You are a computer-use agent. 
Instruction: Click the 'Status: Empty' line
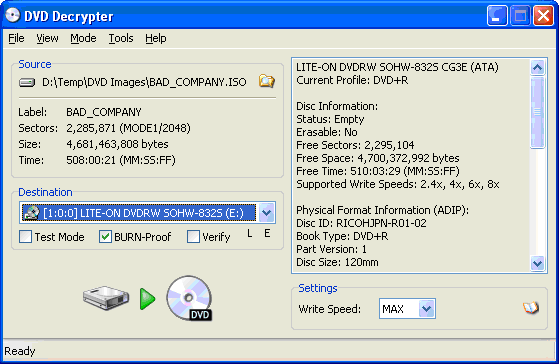[x=330, y=119]
